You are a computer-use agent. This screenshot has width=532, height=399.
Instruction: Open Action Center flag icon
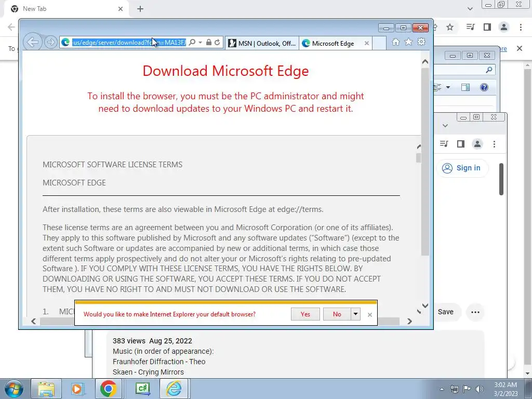(467, 389)
